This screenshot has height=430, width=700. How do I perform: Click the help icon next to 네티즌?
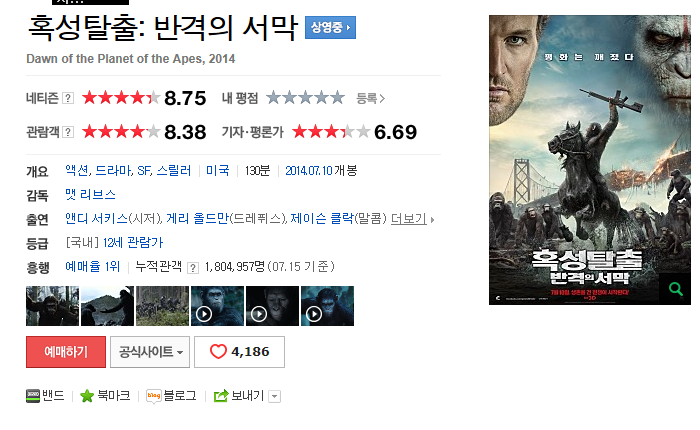coord(67,98)
